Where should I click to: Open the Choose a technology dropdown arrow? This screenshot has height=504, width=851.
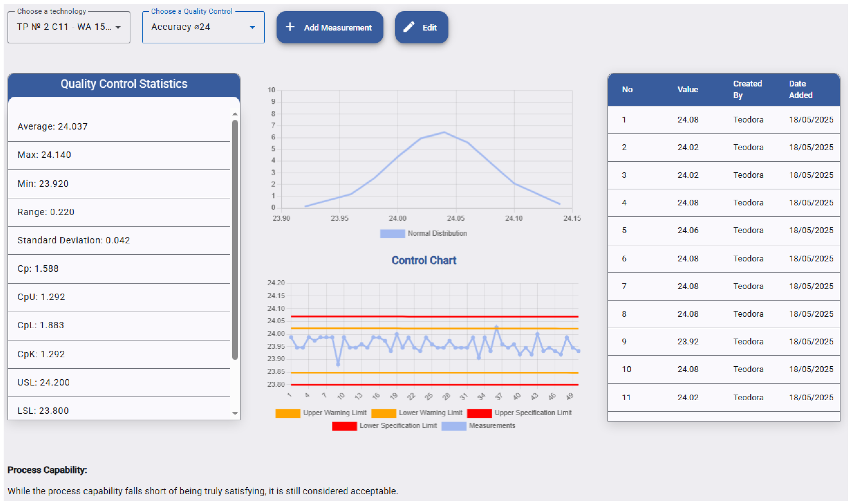pos(118,27)
